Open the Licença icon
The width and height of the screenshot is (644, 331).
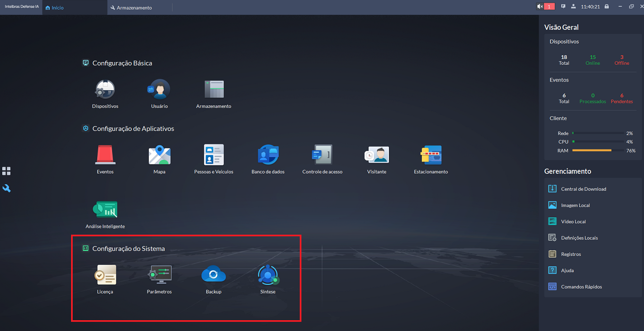pos(105,274)
